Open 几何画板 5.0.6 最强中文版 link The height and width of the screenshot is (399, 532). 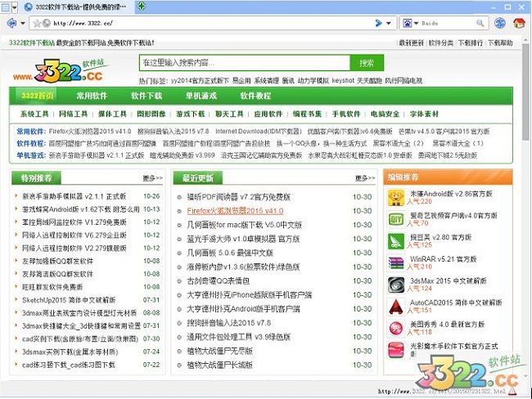(x=230, y=253)
